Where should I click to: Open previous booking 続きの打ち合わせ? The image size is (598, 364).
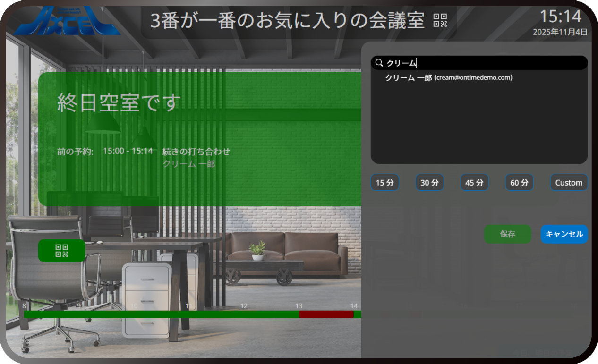pyautogui.click(x=196, y=152)
